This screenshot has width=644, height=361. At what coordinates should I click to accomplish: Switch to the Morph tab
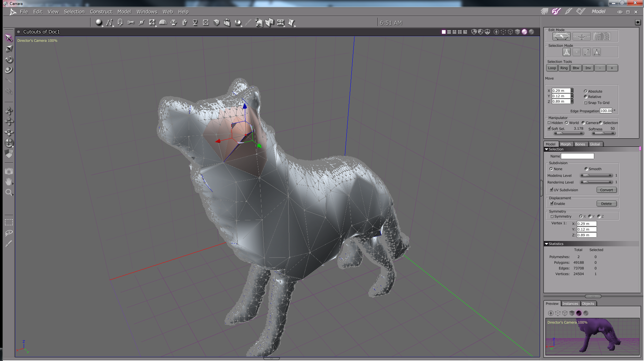[566, 144]
